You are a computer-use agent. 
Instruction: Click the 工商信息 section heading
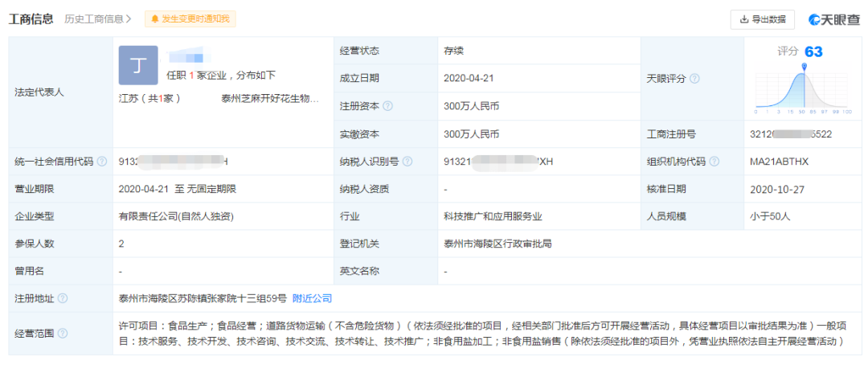pos(31,18)
